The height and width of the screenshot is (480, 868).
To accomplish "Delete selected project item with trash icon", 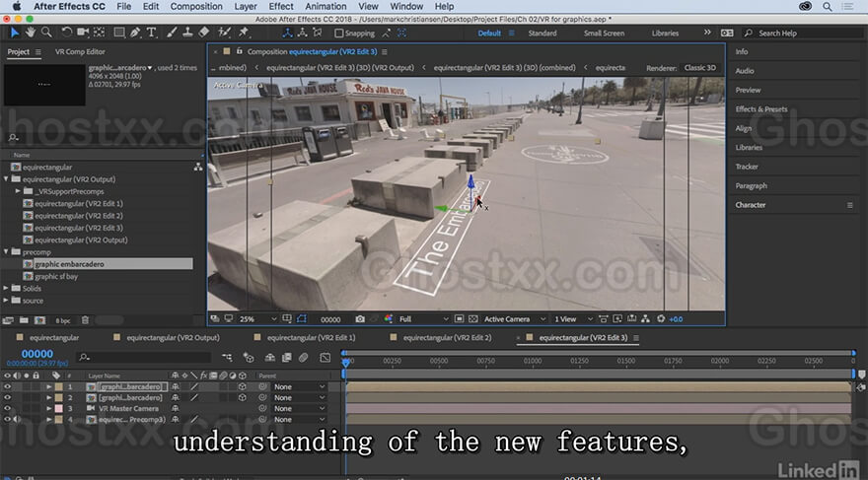I will (85, 320).
